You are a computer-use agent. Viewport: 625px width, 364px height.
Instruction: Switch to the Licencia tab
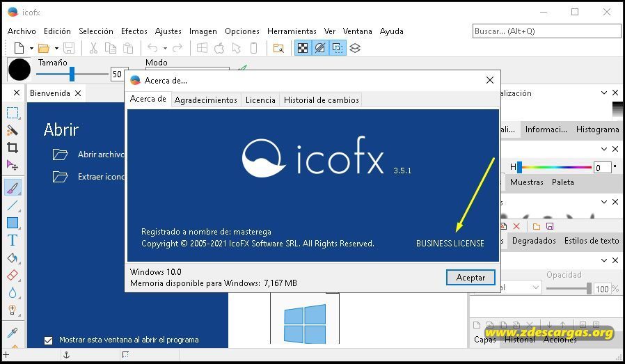coord(260,100)
